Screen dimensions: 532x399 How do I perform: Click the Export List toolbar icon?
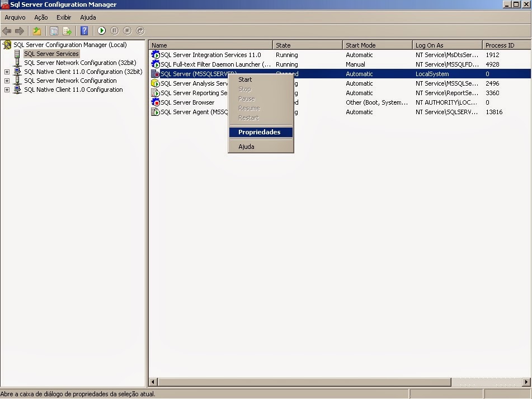[66, 31]
